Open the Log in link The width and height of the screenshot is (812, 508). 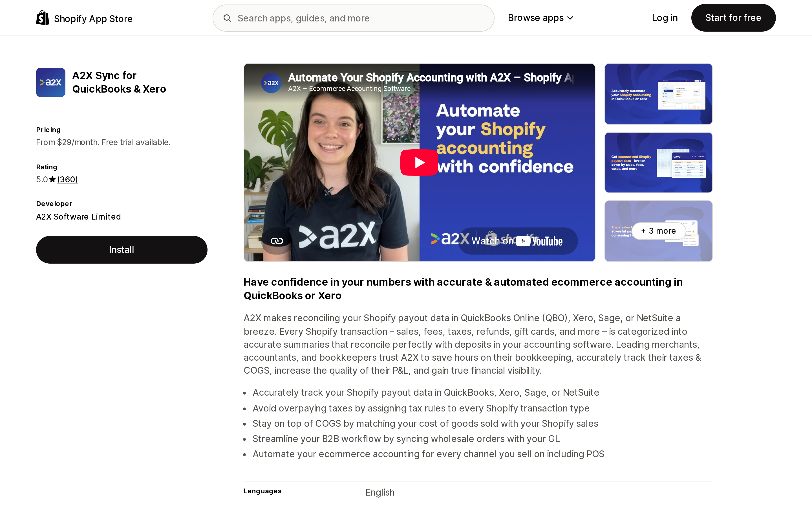664,18
